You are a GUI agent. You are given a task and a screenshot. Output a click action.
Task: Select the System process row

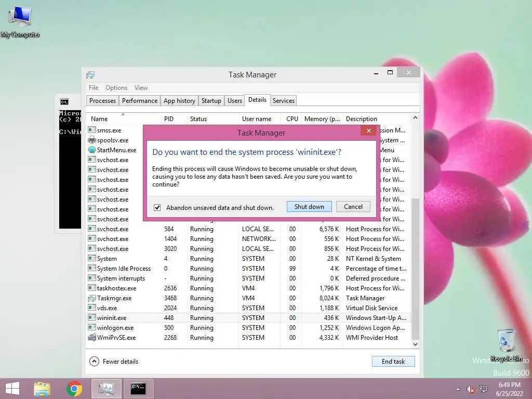(x=248, y=259)
